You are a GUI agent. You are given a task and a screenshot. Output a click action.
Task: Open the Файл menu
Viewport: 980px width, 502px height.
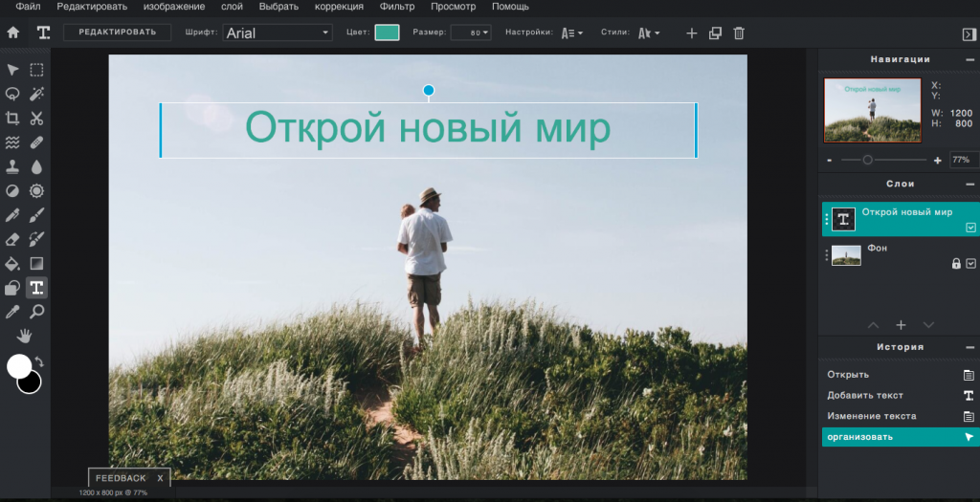click(x=28, y=7)
